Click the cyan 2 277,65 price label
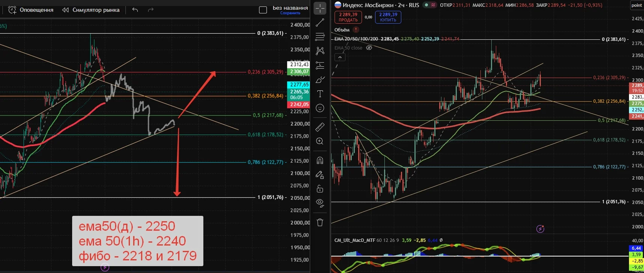Image resolution: width=644 pixels, height=273 pixels. click(x=299, y=85)
